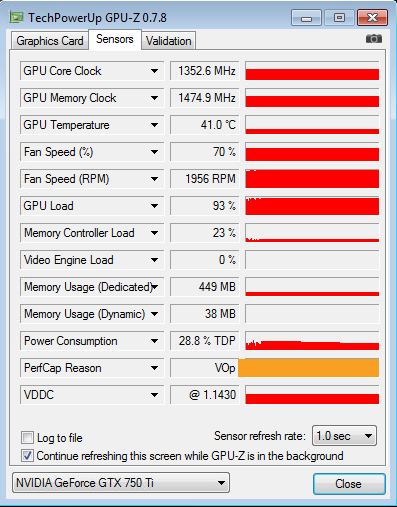Viewport: 397px width, 507px height.
Task: Click the orange PerfCap Reason bar
Action: pyautogui.click(x=309, y=368)
